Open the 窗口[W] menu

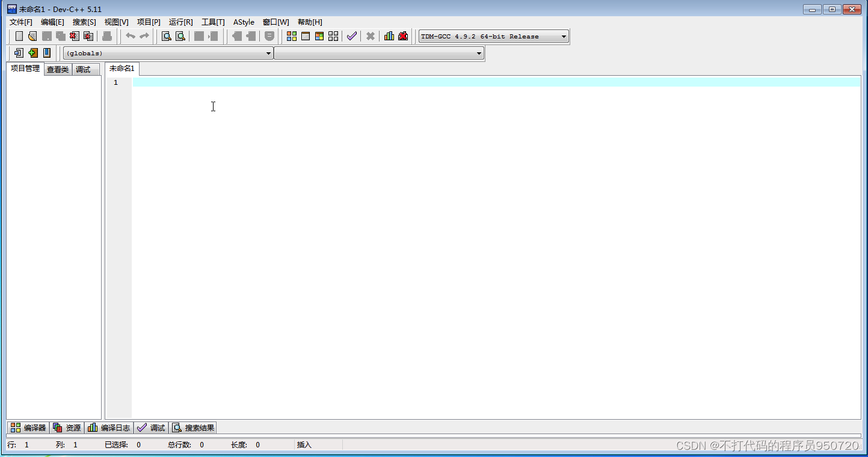[275, 22]
